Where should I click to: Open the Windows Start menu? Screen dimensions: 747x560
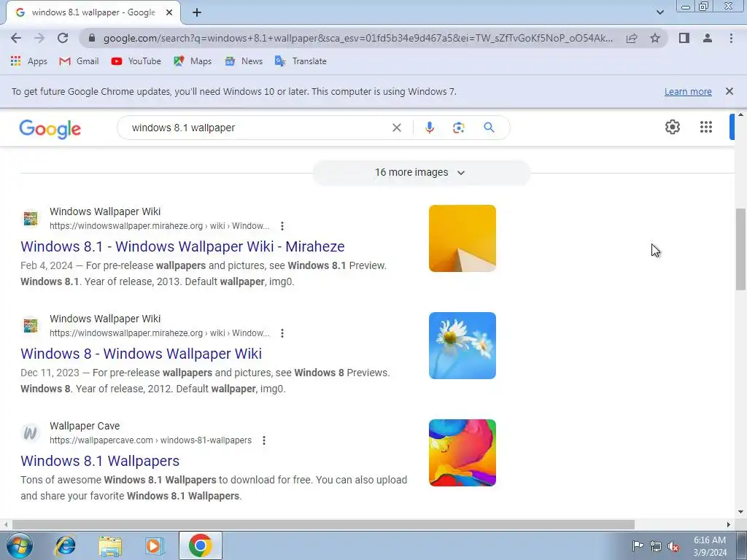(20, 545)
